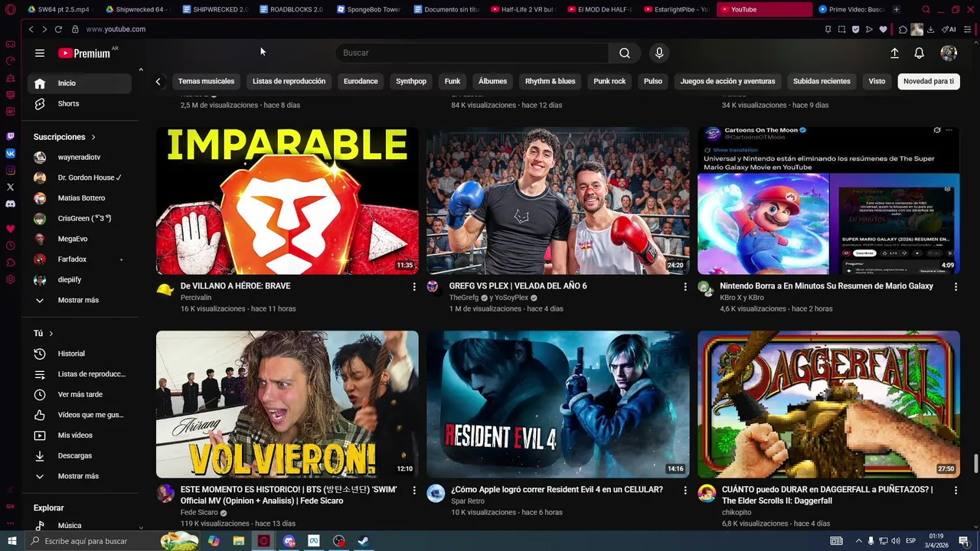Image resolution: width=980 pixels, height=551 pixels.
Task: Open Discord in the Opera sidebar
Action: [x=11, y=204]
